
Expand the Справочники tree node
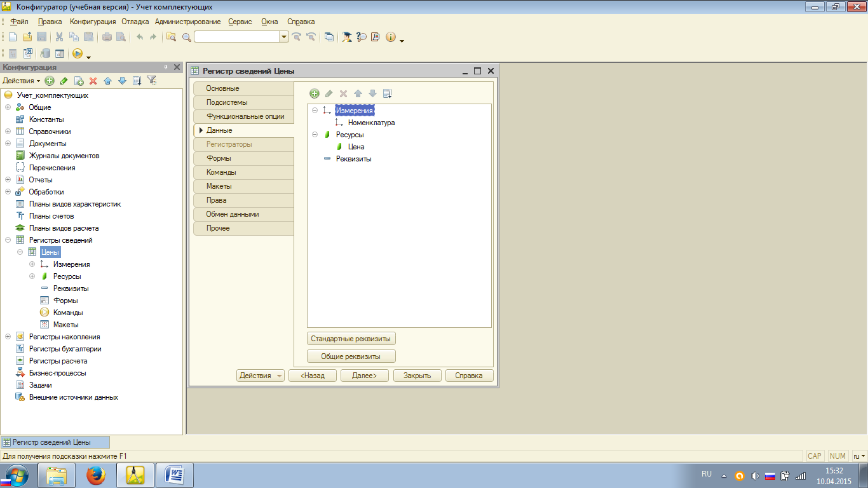point(8,132)
